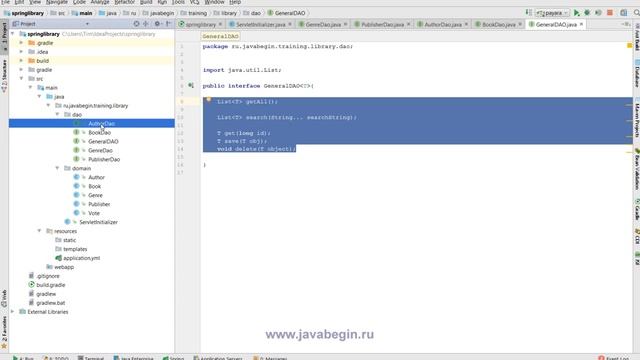This screenshot has height=360, width=640.
Task: Switch to PublisherDao.java tab
Action: pos(382,24)
